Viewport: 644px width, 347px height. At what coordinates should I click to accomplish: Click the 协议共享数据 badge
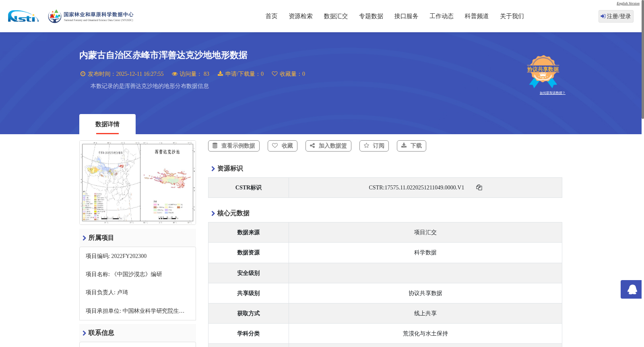coord(543,71)
